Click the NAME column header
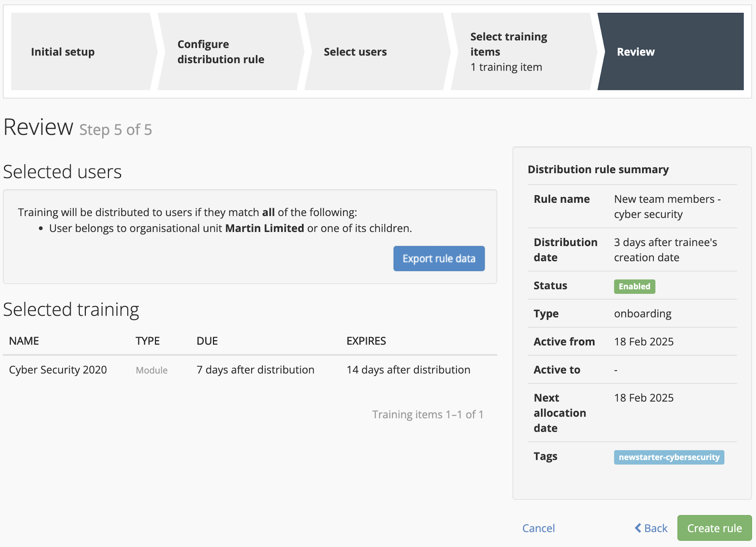 (24, 341)
